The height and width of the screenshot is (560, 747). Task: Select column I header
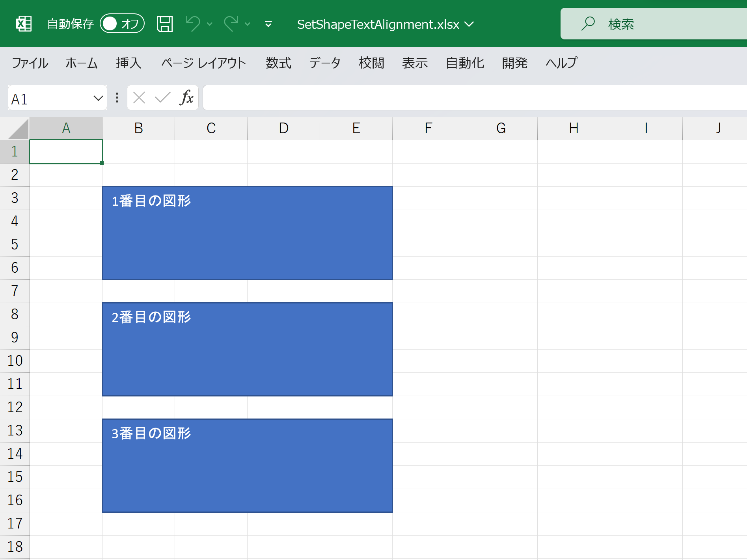pos(646,128)
